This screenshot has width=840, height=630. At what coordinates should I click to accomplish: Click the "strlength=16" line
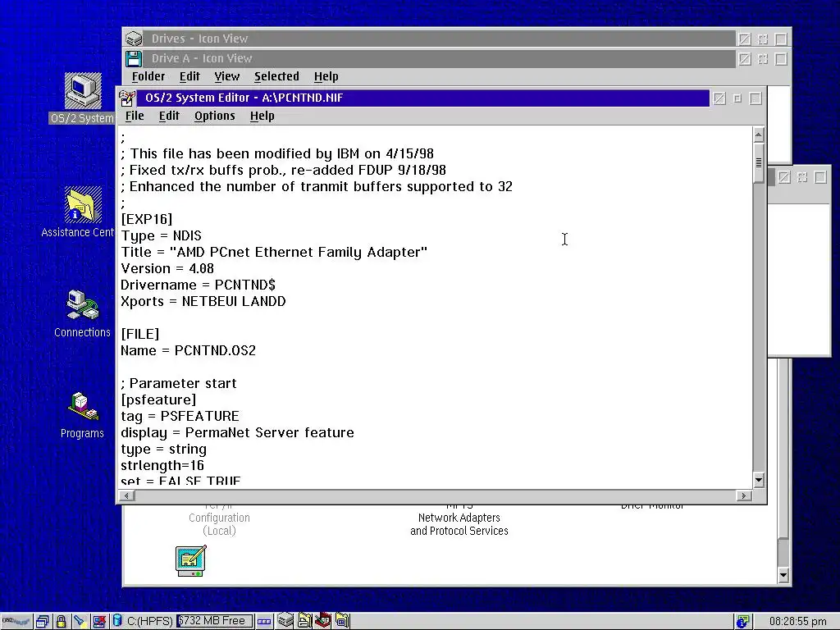point(162,466)
